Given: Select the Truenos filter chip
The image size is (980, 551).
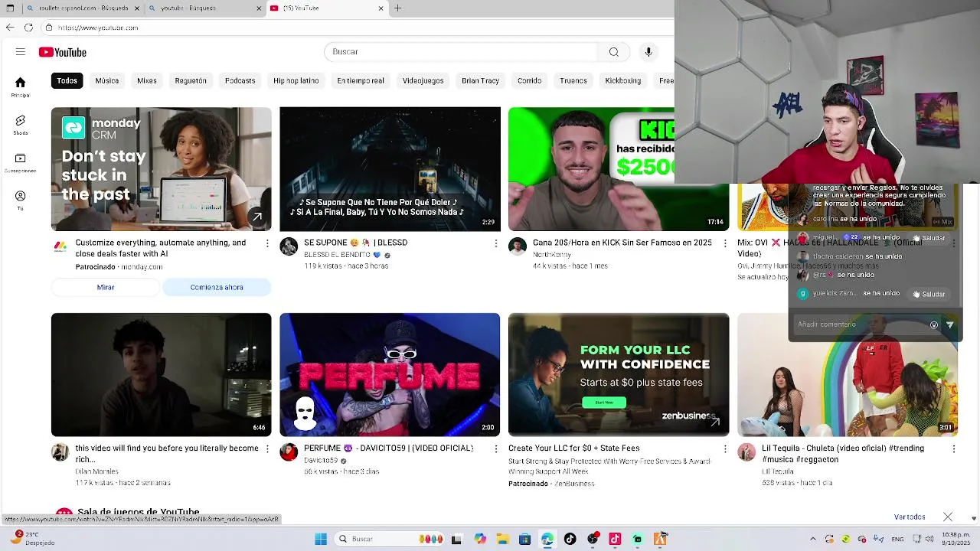Looking at the screenshot, I should (573, 80).
